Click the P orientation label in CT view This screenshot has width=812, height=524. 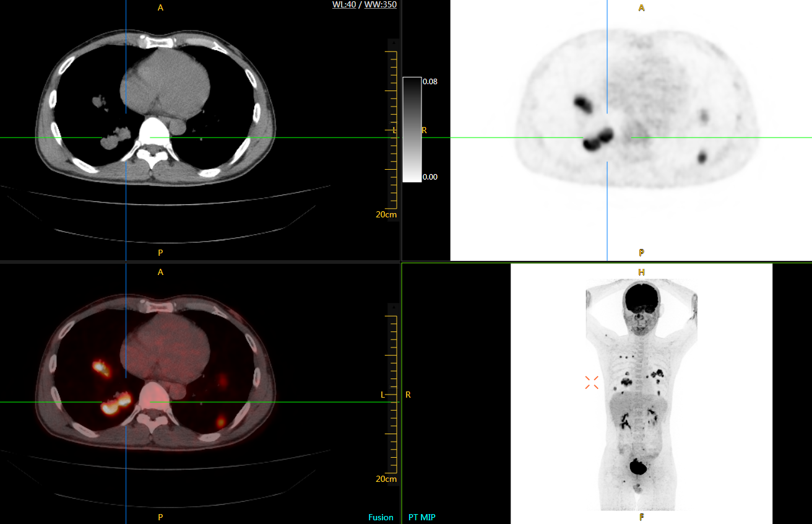click(160, 253)
